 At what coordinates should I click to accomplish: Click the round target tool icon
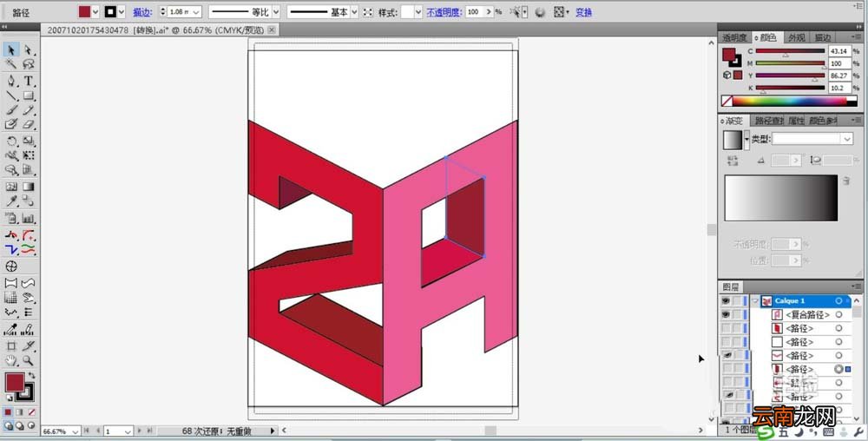pyautogui.click(x=11, y=267)
